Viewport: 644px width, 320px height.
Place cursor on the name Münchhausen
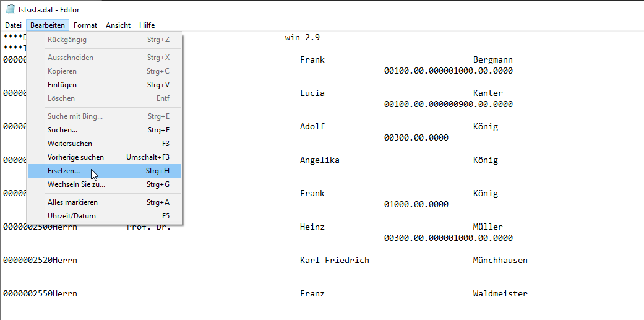click(500, 261)
